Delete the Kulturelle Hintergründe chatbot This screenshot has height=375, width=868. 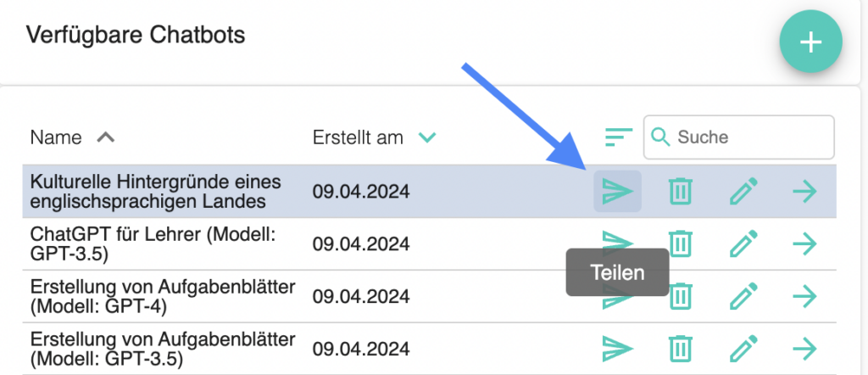pyautogui.click(x=681, y=192)
